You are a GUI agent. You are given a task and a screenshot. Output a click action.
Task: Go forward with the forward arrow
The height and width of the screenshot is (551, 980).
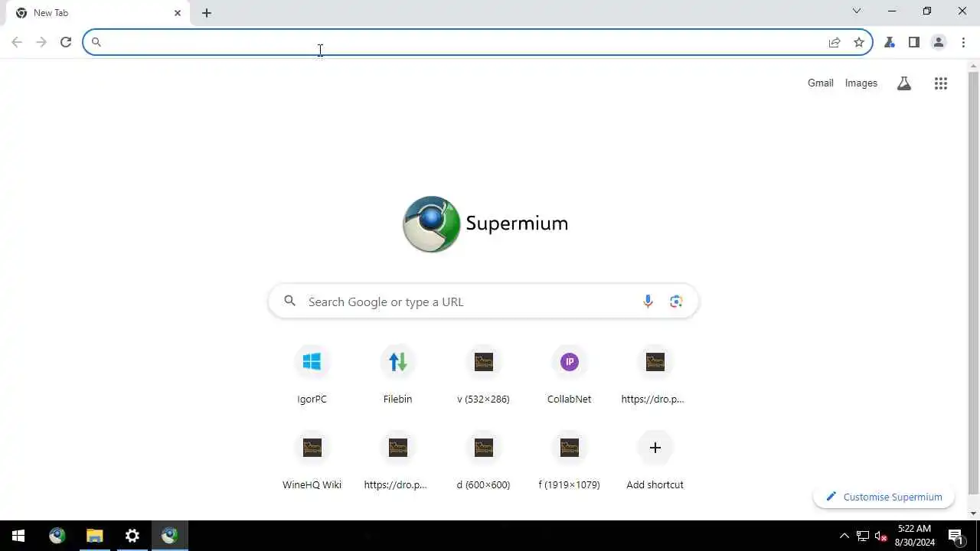(x=41, y=42)
